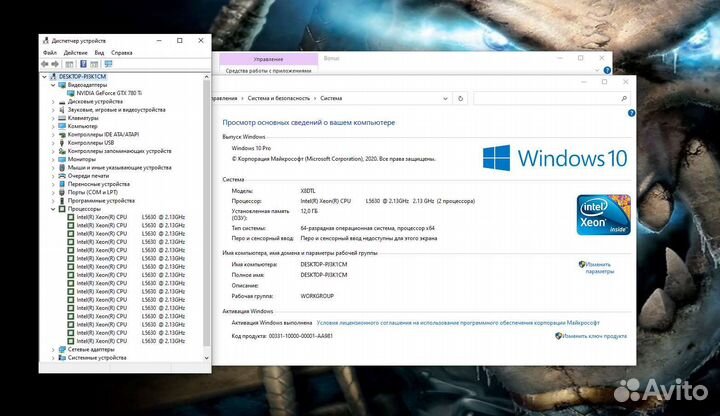Click the Back arrow in Device Manager toolbar
This screenshot has width=720, height=416.
(x=45, y=64)
